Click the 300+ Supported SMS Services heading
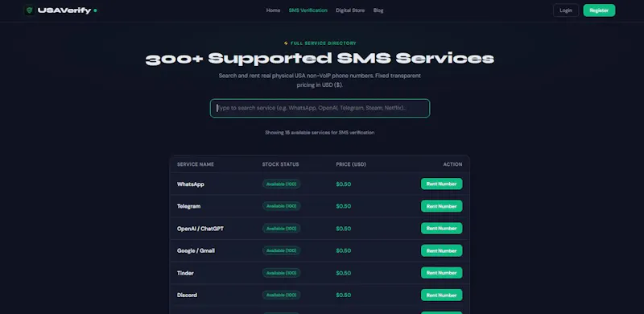The height and width of the screenshot is (314, 644). tap(320, 59)
